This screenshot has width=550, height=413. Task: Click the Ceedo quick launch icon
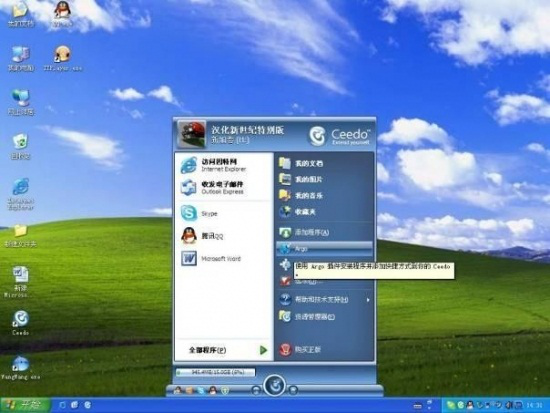coord(87,405)
